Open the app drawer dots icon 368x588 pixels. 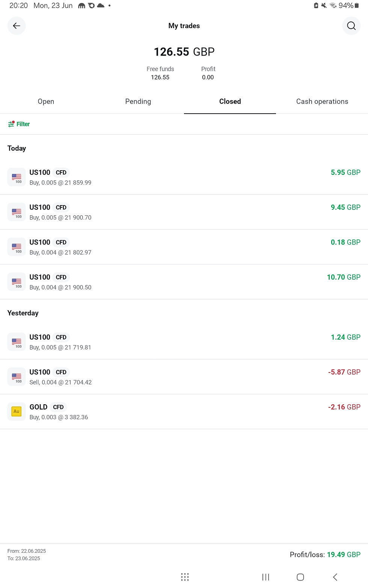185,577
